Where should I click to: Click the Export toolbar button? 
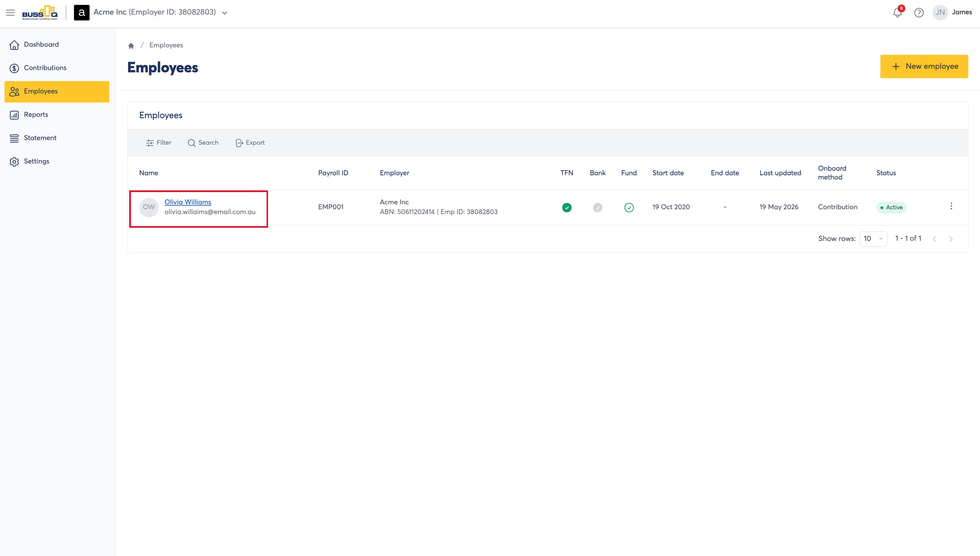pos(250,143)
